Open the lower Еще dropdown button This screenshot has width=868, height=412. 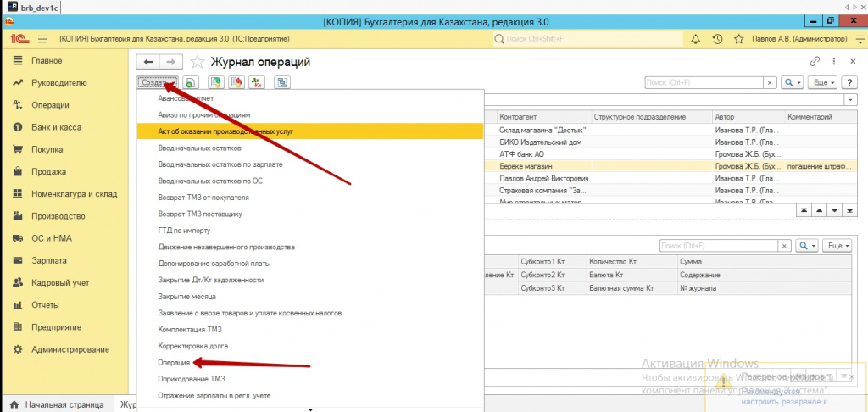point(837,245)
